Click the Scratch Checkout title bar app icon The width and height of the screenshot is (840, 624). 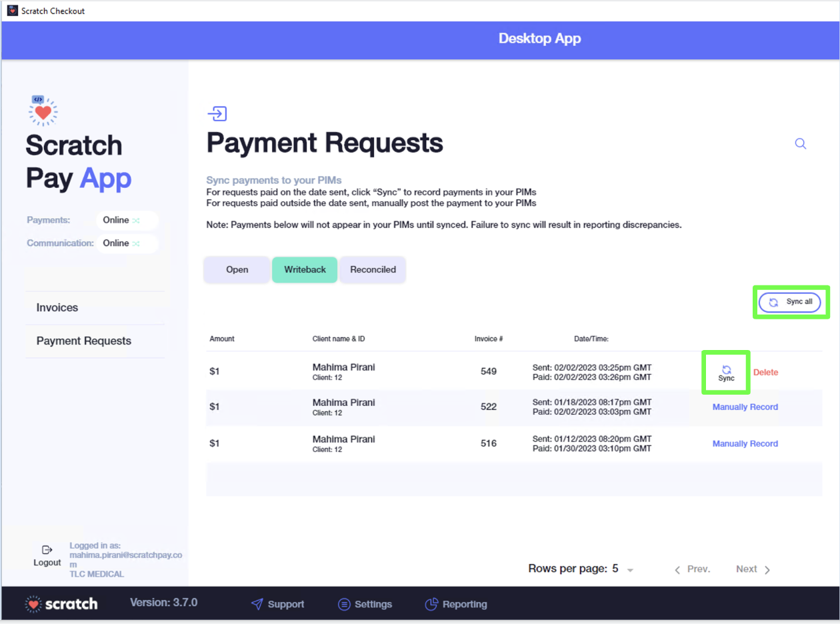[12, 11]
